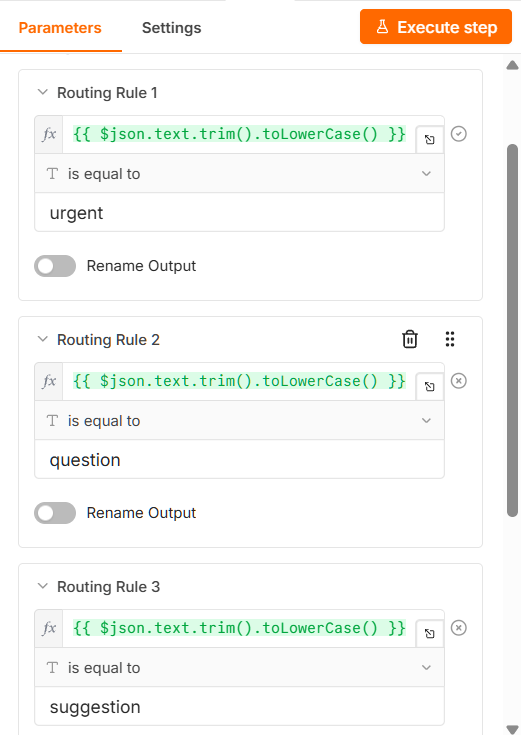Click the T type icon in Rule 3 operator
This screenshot has width=521, height=735.
click(53, 668)
